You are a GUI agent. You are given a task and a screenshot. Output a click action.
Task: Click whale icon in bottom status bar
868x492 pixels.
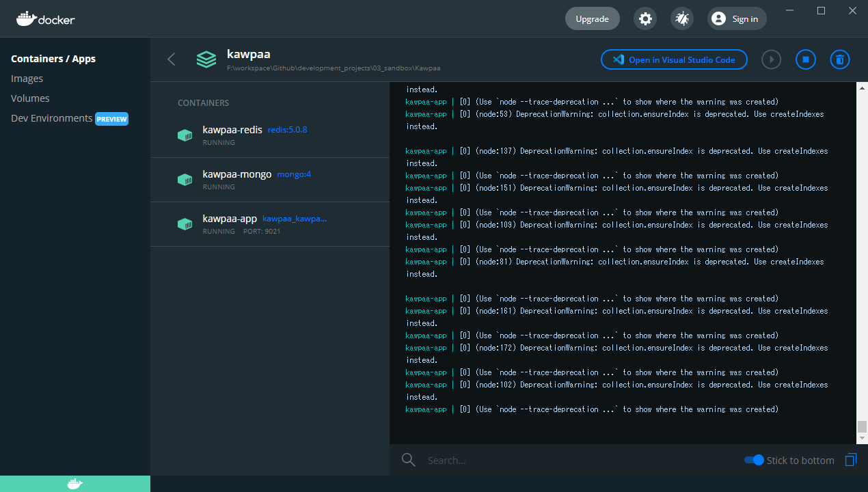click(75, 484)
